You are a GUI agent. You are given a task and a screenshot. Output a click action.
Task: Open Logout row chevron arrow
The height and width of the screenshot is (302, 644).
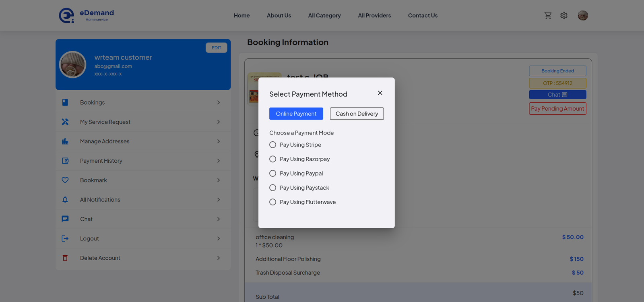pyautogui.click(x=219, y=239)
